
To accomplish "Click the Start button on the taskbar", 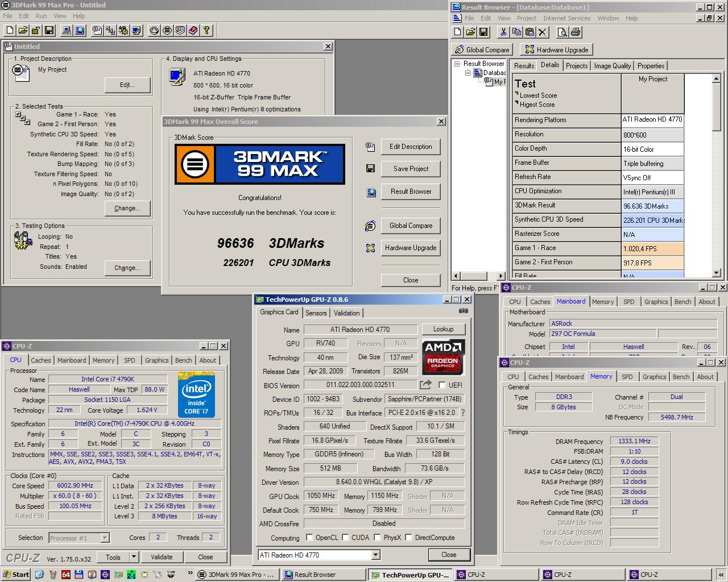I will tap(16, 575).
